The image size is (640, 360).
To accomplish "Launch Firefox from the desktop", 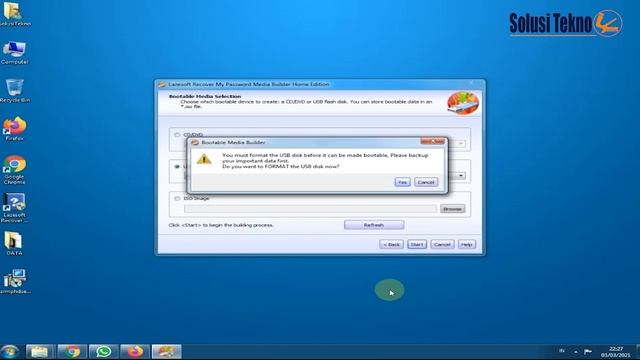I will (14, 129).
